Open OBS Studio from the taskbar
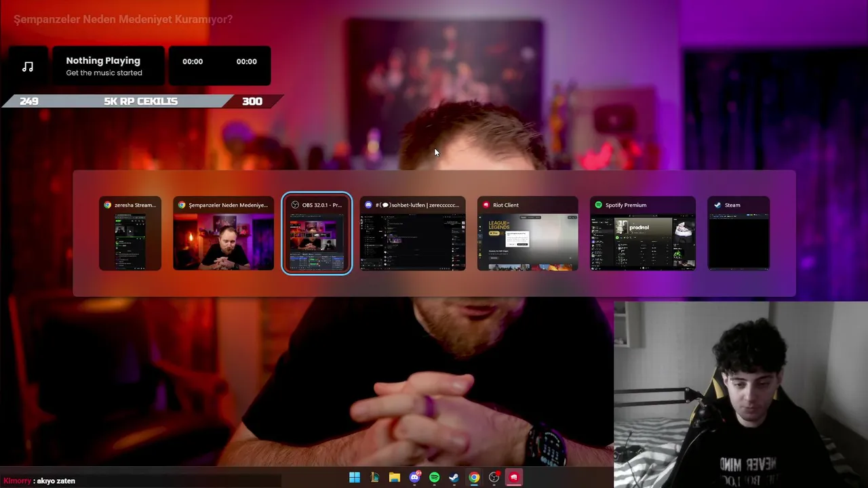The image size is (868, 488). 494,478
